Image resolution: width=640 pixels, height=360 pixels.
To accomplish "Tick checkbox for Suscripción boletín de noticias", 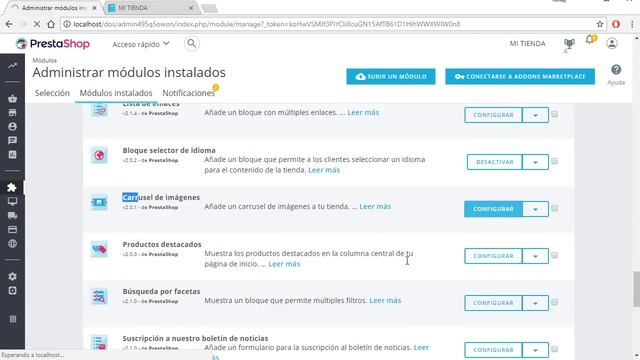I will [554, 349].
